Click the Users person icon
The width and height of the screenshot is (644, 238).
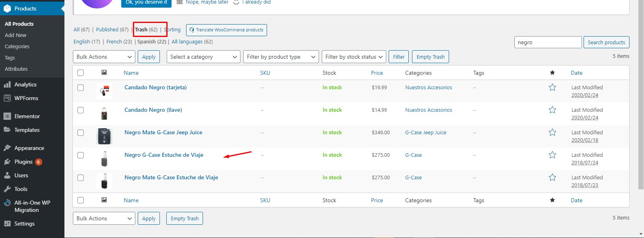tap(7, 175)
